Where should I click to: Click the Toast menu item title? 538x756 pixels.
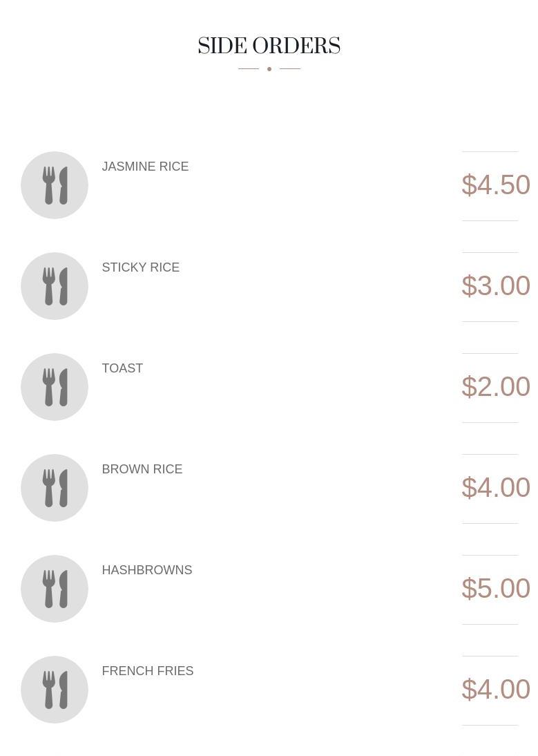[x=122, y=368]
